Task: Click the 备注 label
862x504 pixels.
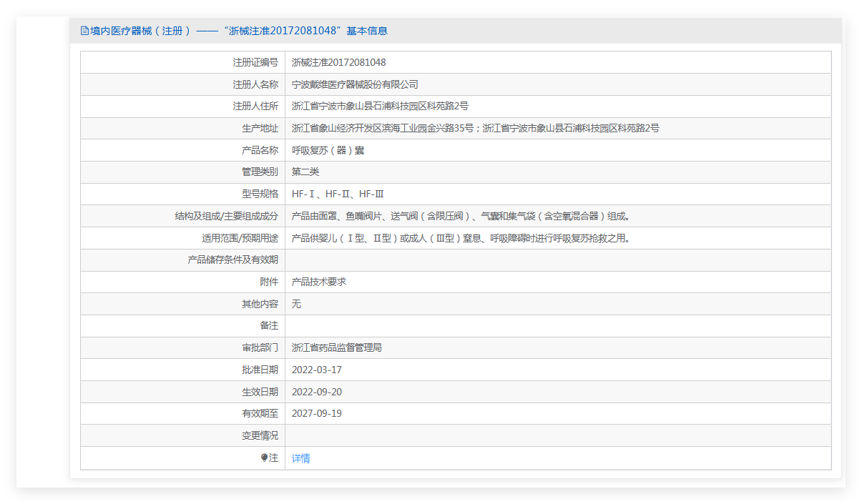Action: [269, 325]
